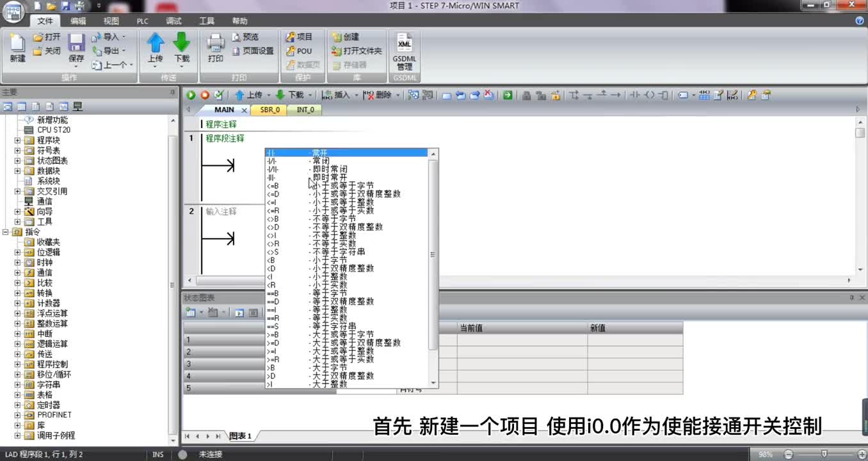Click the red Stop PLC icon
868x461 pixels.
(205, 95)
